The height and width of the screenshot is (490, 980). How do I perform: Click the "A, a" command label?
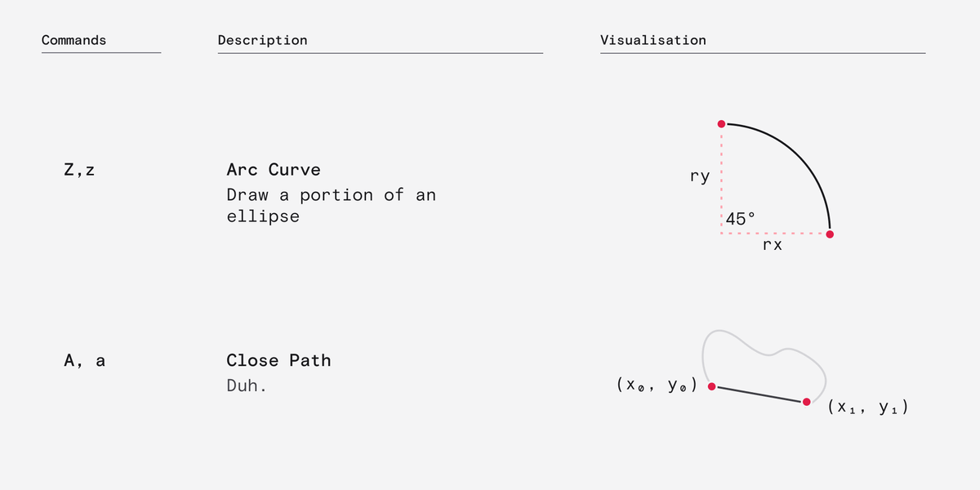(84, 360)
